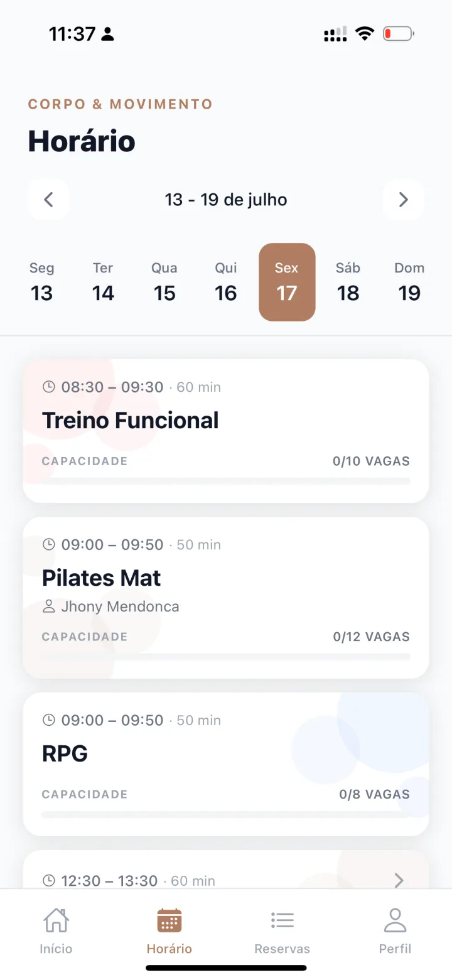Select Seg 13 day
Viewport: 452px width, 980px height.
41,282
